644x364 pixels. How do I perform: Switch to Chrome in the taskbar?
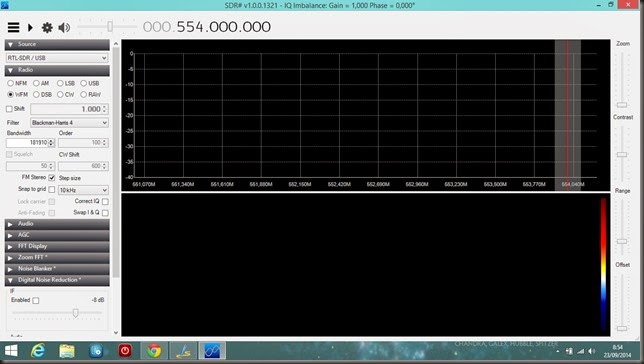point(154,351)
